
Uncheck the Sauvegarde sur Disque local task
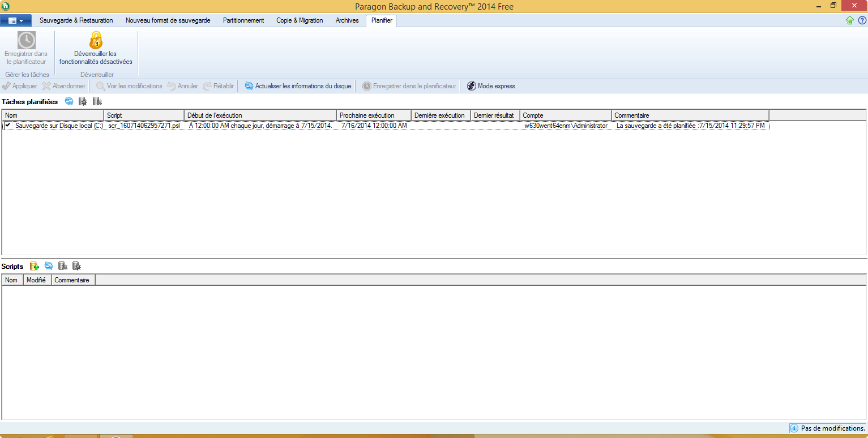8,126
